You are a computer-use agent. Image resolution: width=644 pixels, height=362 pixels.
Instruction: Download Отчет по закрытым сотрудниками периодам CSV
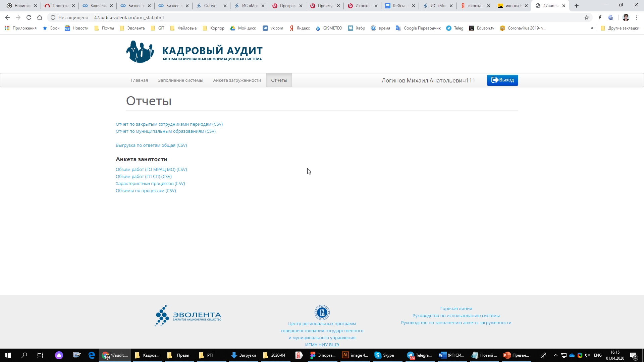[169, 124]
